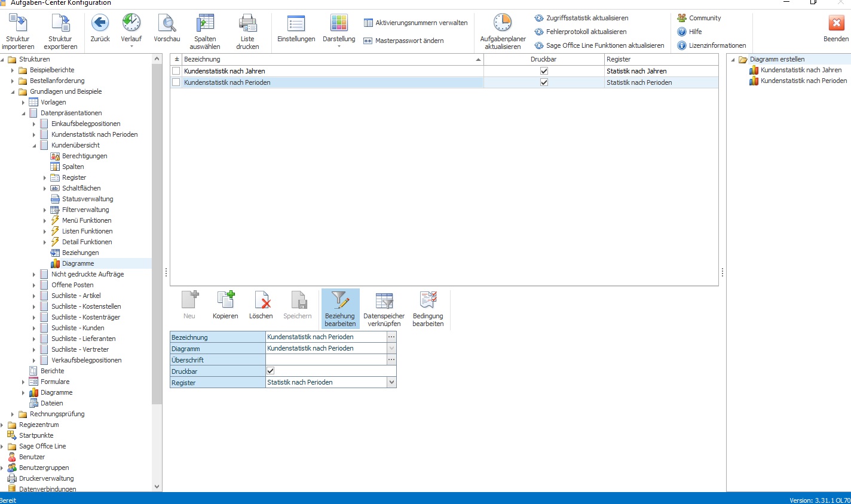Expand the Filterverwaltung node

click(45, 210)
